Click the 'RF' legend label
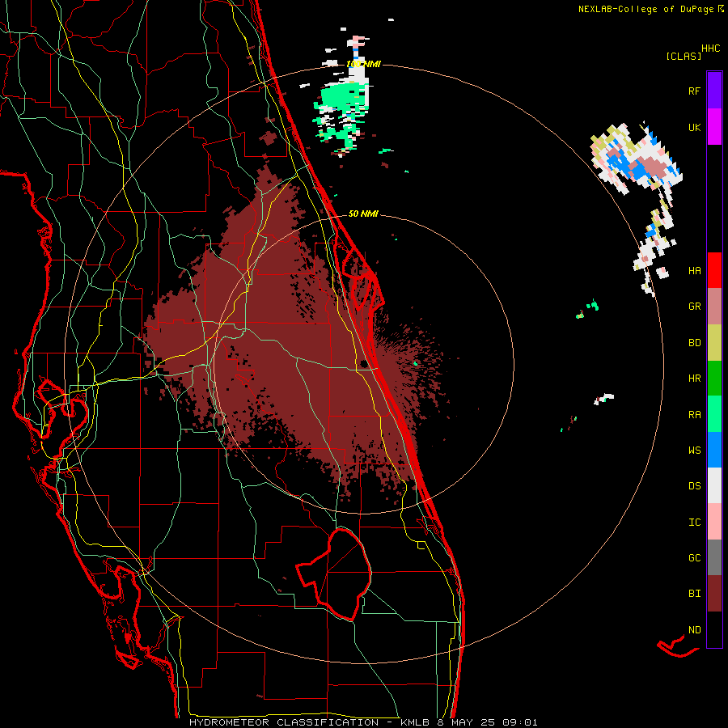Screen dimensions: 728x728 pos(694,91)
